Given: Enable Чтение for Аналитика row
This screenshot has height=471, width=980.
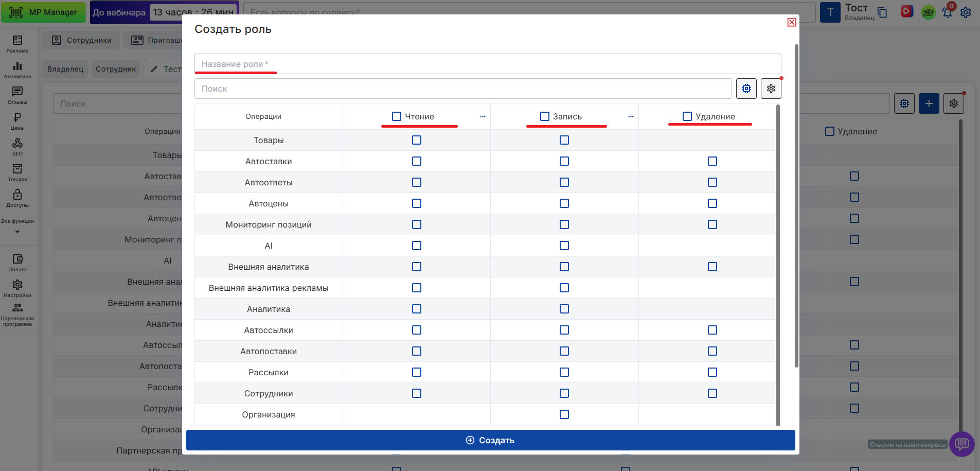Looking at the screenshot, I should (417, 309).
